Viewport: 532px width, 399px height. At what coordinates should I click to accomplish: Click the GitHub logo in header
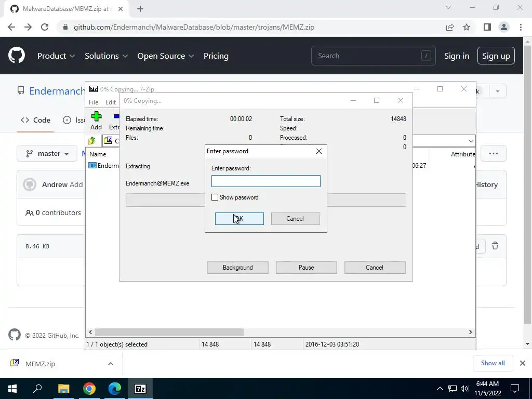[x=17, y=56]
